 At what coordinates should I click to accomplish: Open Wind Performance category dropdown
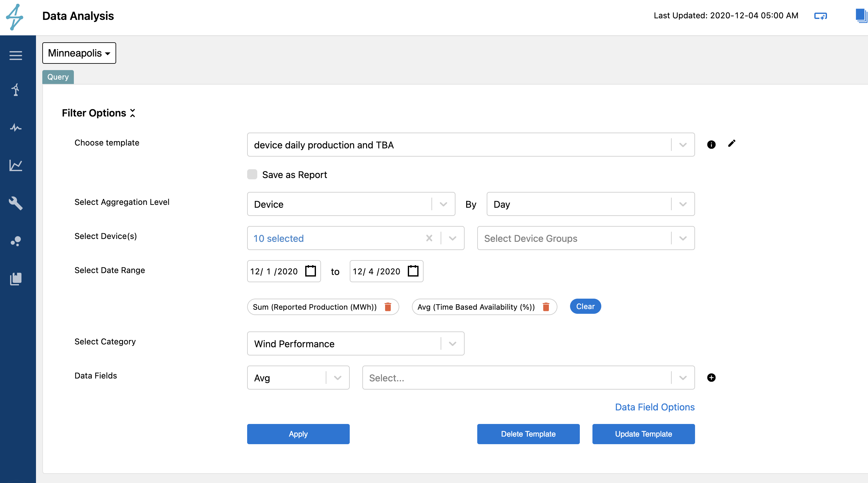tap(355, 343)
